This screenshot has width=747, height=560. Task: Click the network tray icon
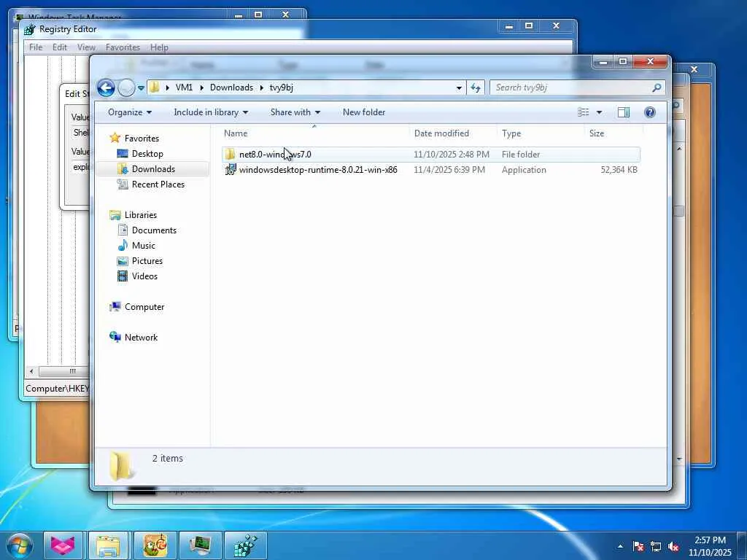click(656, 546)
